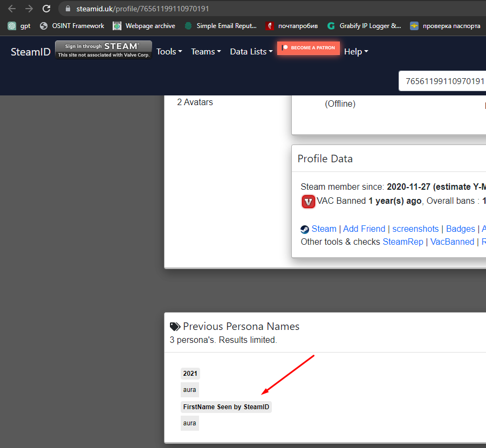Image resolution: width=486 pixels, height=448 pixels.
Task: Click the SteamID site logo text
Action: click(31, 52)
